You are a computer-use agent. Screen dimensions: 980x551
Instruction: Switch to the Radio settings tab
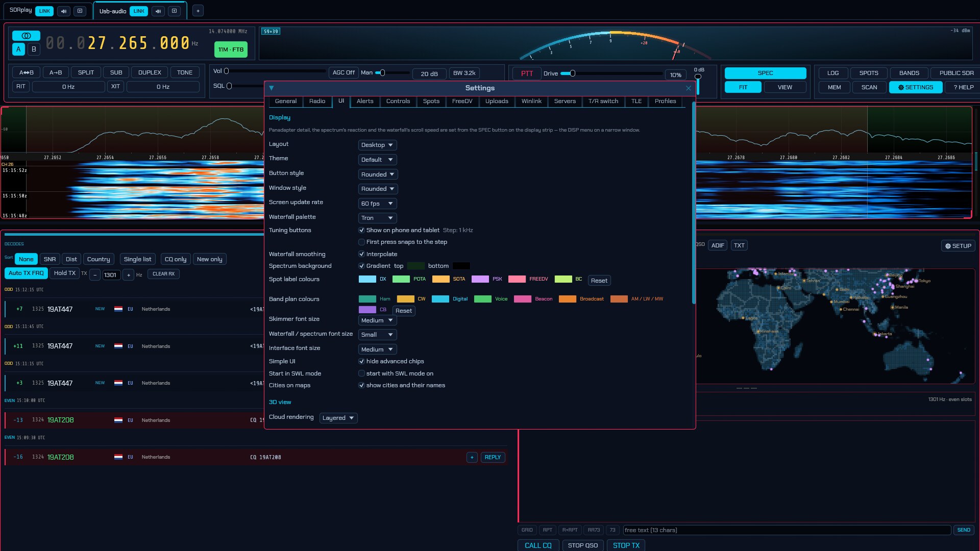317,102
